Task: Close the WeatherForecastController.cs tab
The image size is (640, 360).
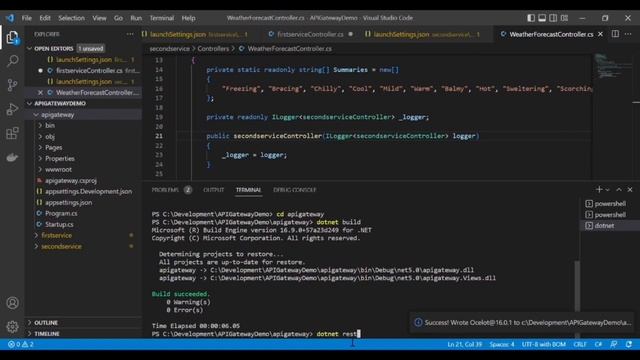Action: coord(600,34)
